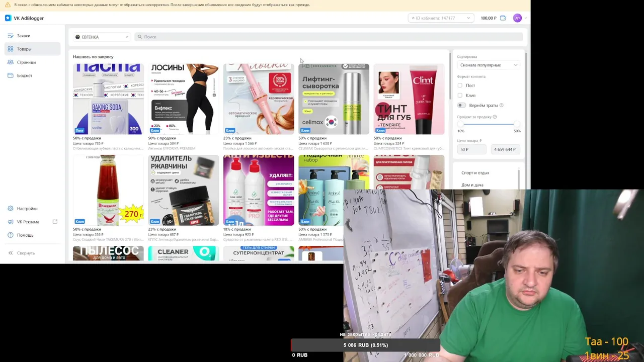The image size is (644, 362).
Task: Click the VK AdBlogger logo icon
Action: 8,18
